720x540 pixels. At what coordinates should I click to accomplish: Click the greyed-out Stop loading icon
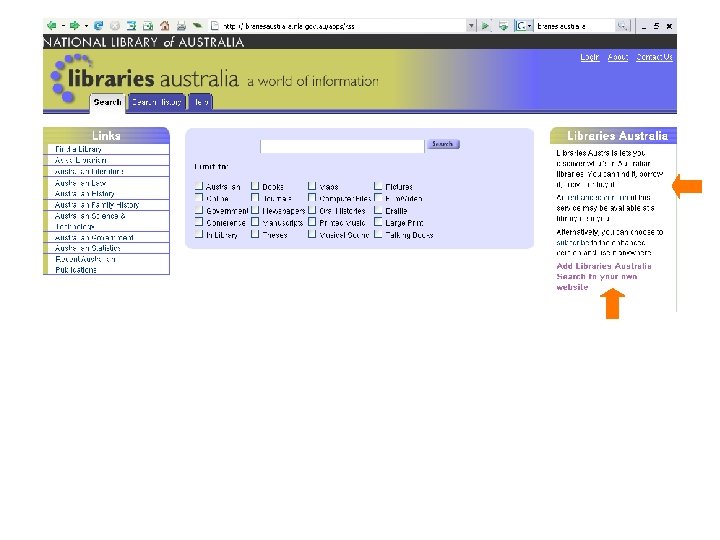pyautogui.click(x=115, y=26)
